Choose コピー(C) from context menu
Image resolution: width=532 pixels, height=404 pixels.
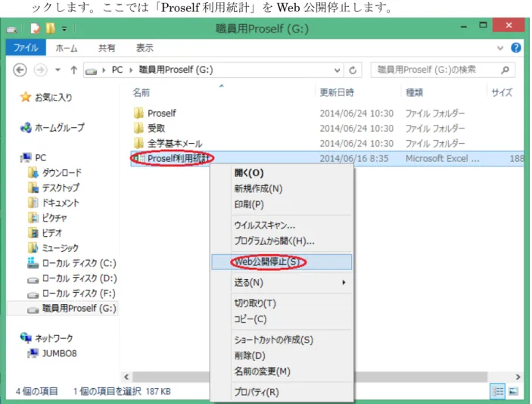282,319
